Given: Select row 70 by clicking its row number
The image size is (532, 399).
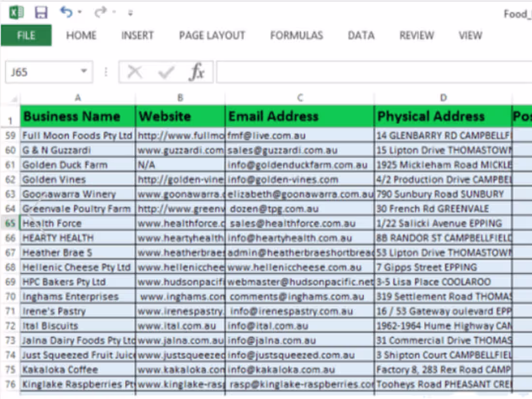Looking at the screenshot, I should tap(11, 296).
